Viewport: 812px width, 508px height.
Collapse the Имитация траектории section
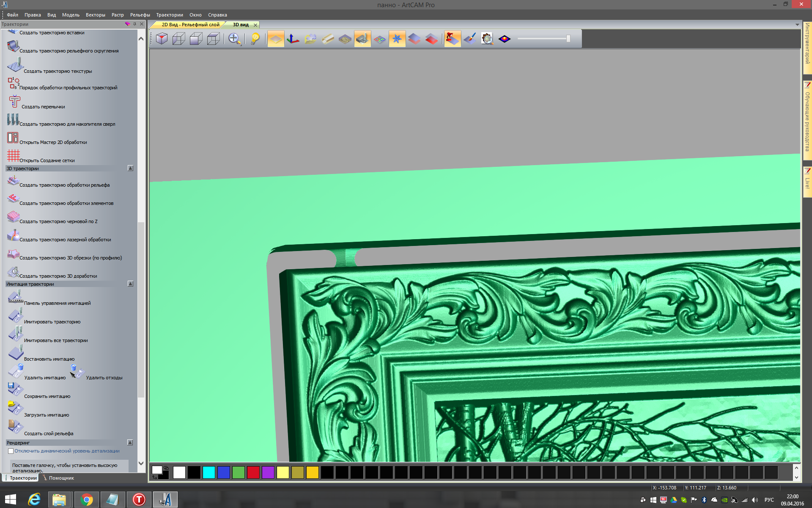pyautogui.click(x=130, y=284)
